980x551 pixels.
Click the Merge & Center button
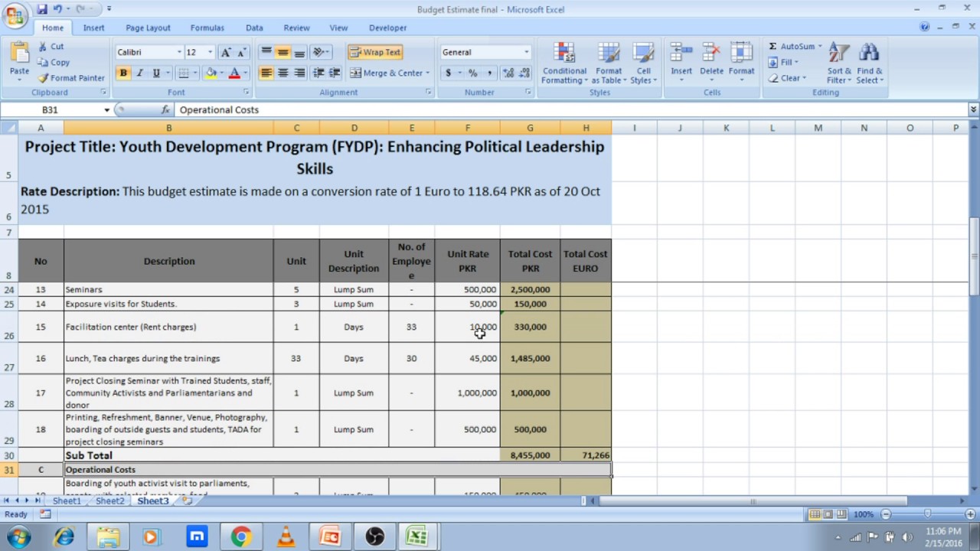click(387, 73)
